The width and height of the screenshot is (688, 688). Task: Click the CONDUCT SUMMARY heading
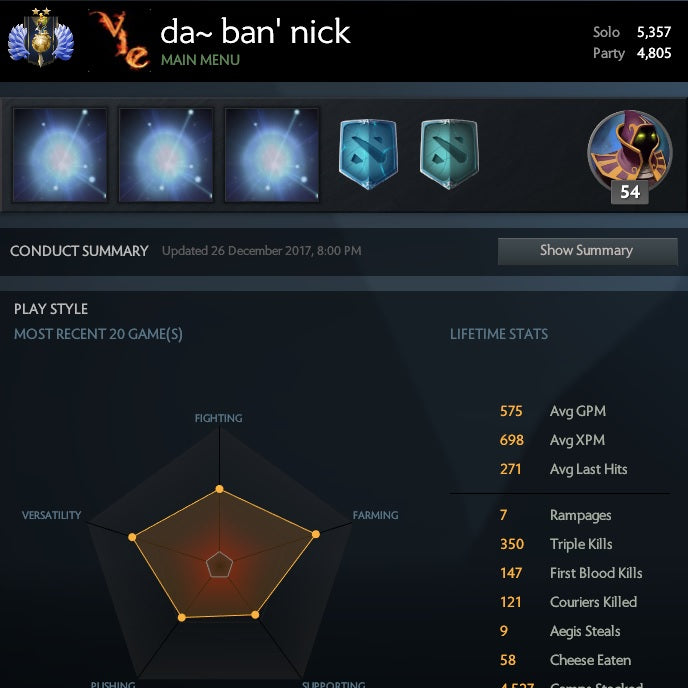pos(79,251)
